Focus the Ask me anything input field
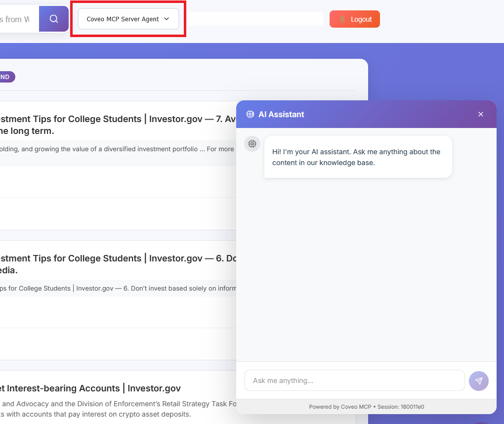Image resolution: width=504 pixels, height=424 pixels. pos(354,381)
